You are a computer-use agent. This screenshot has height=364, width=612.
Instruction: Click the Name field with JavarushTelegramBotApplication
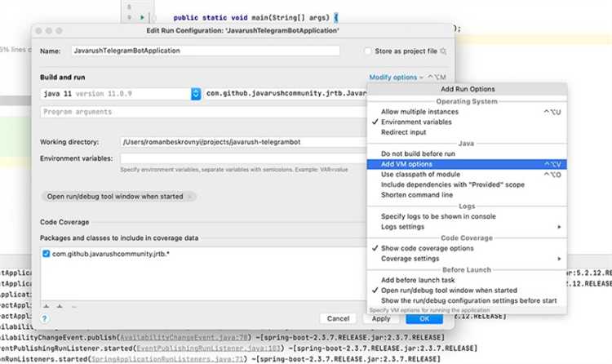pyautogui.click(x=206, y=51)
